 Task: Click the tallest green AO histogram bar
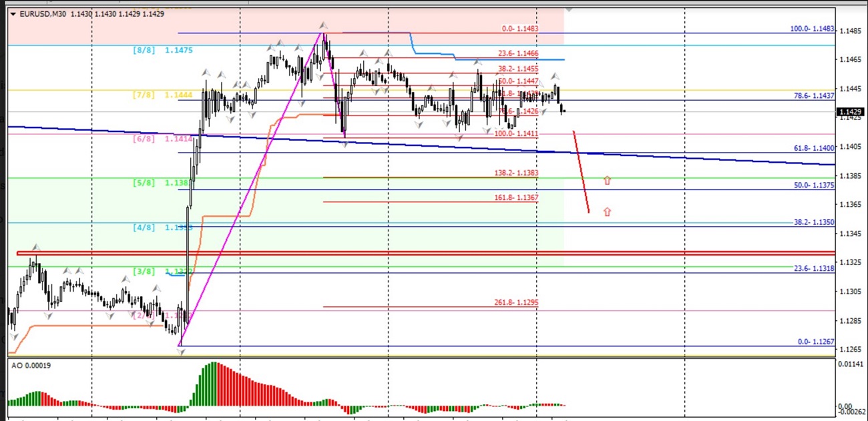point(213,384)
